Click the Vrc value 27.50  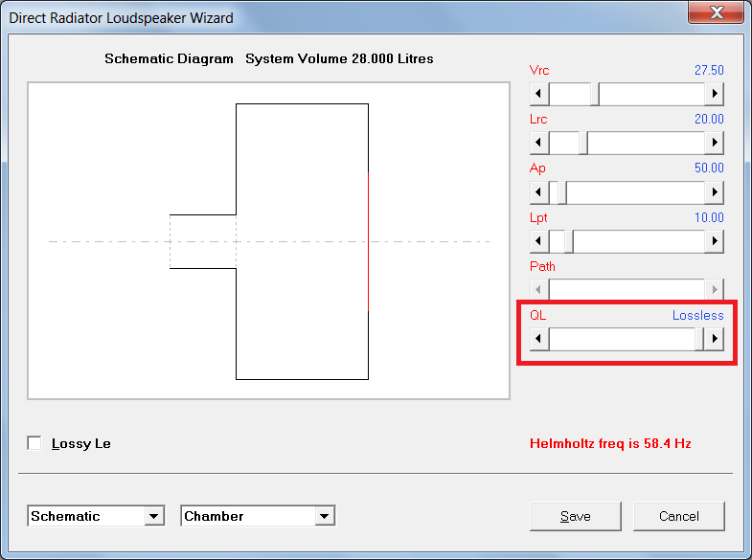click(x=709, y=70)
